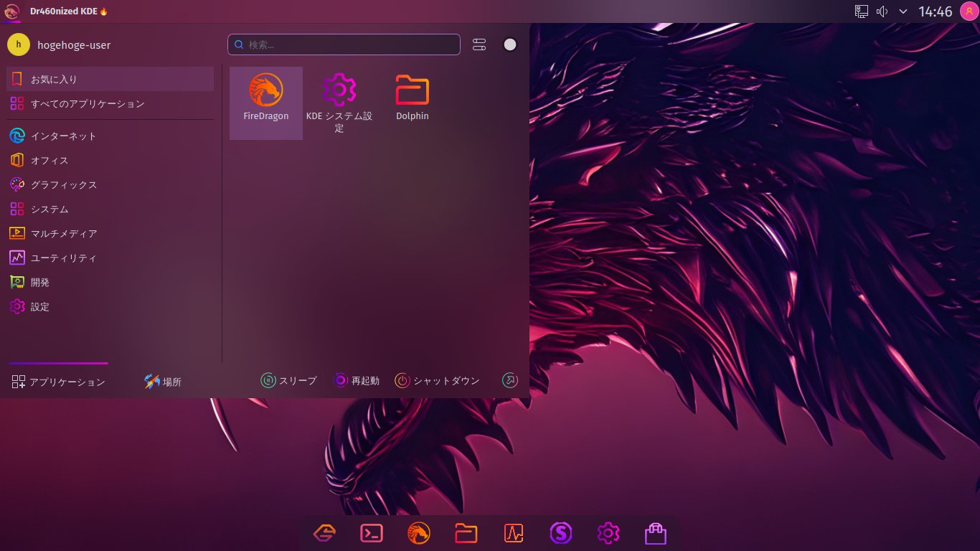The height and width of the screenshot is (551, 980).
Task: Click the Dr460nized KDE panel title
Action: pyautogui.click(x=69, y=11)
